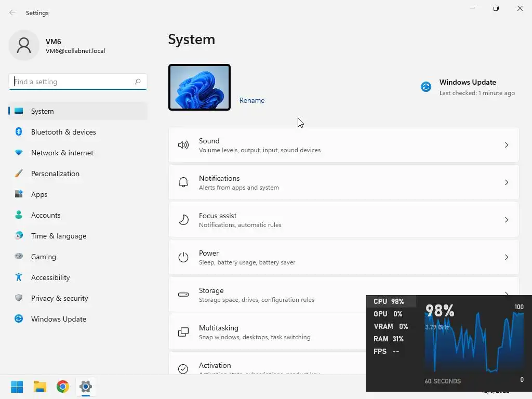Viewport: 532px width, 399px height.
Task: Click the VM6 user avatar icon
Action: point(24,45)
